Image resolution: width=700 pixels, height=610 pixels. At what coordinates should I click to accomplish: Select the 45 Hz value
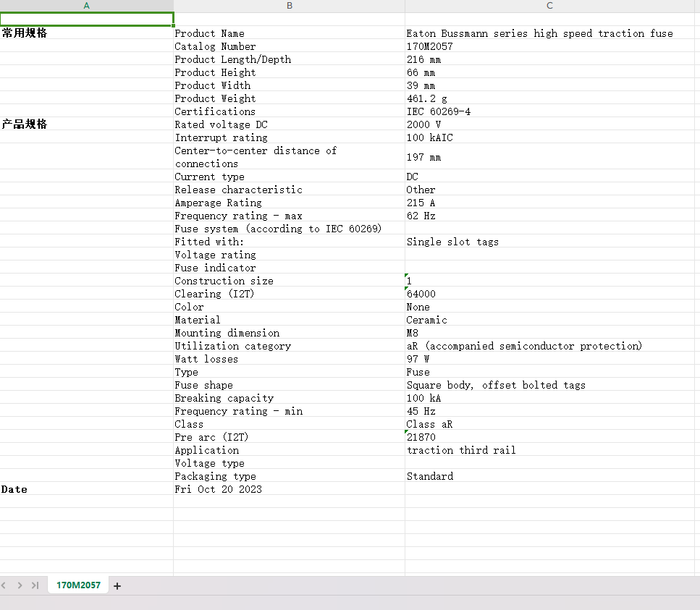point(549,411)
